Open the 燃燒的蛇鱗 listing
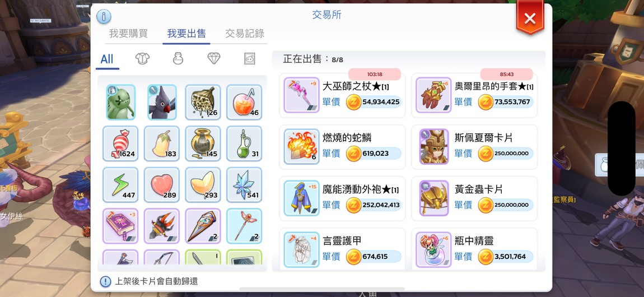 pos(343,147)
